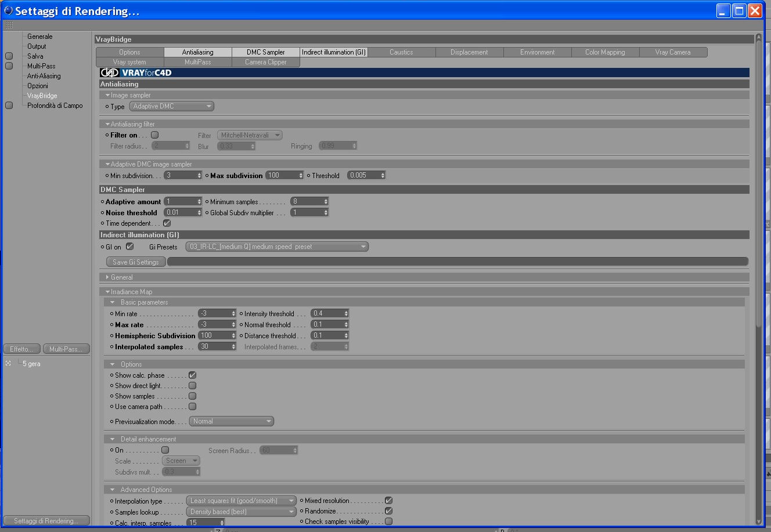Click the Effetto... button
This screenshot has height=532, width=771.
[22, 349]
